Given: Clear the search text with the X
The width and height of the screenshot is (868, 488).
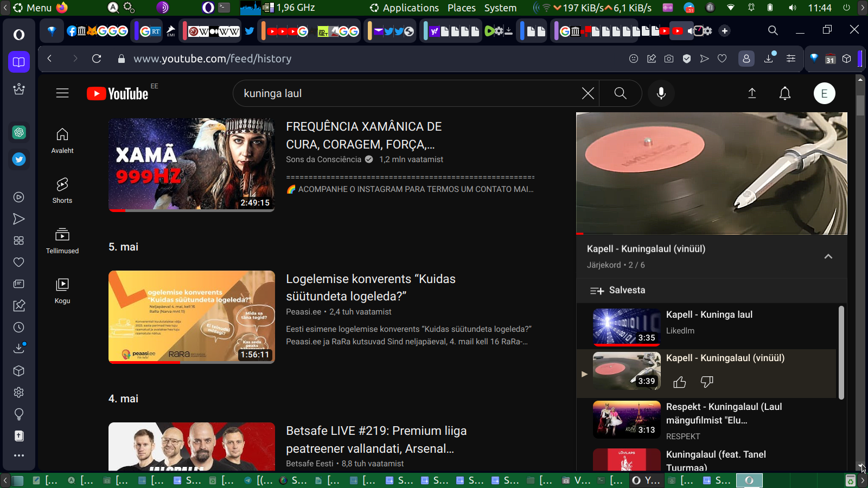Looking at the screenshot, I should [588, 93].
